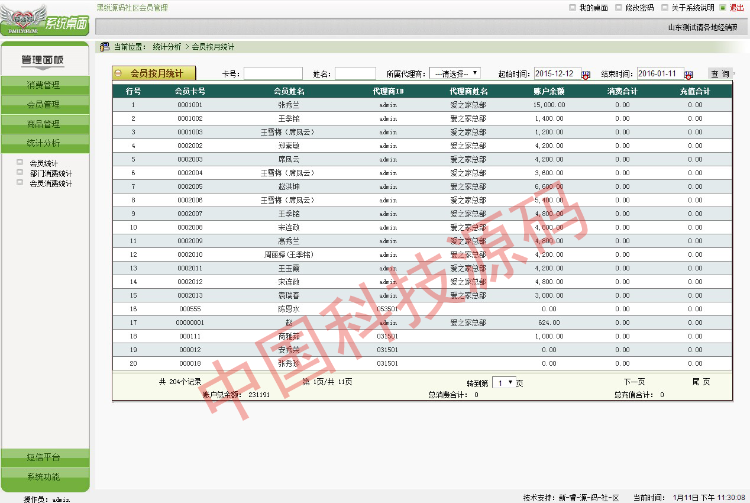The height and width of the screenshot is (503, 750).
Task: Click card number 0002010 in row 12
Action: click(189, 255)
